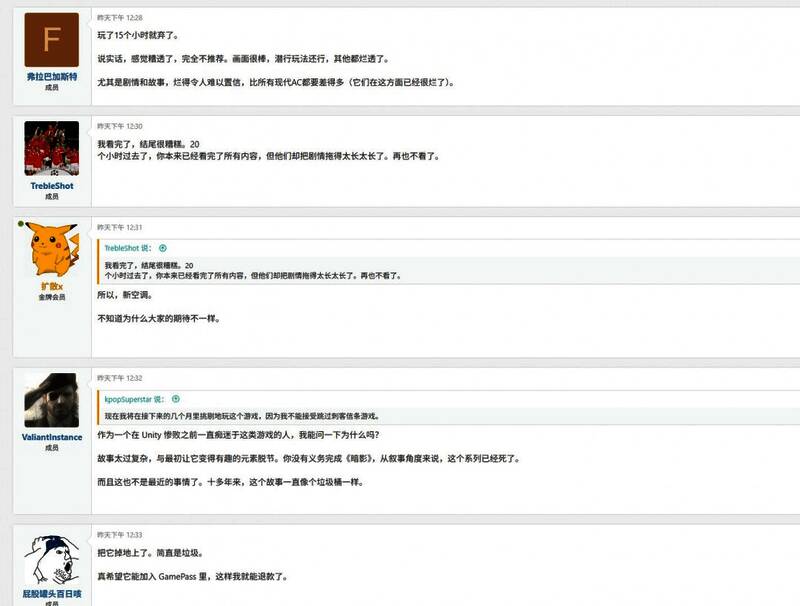
Task: Click the crying wojak avatar
Action: 52,560
